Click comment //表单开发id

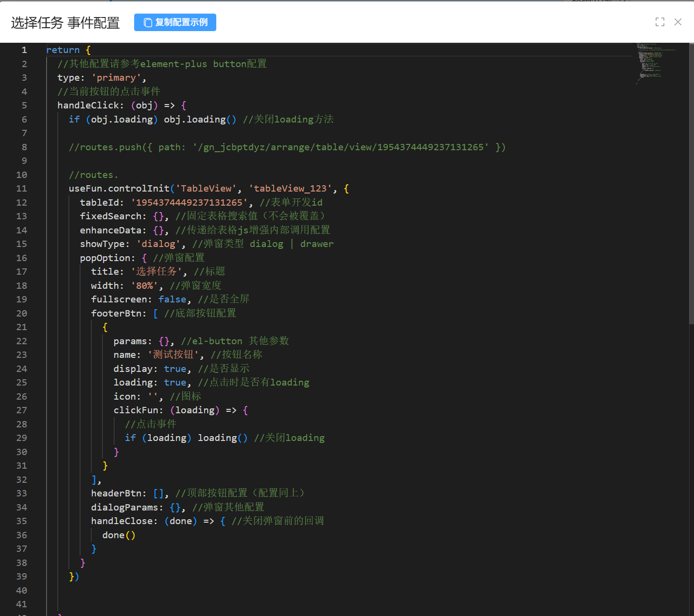(x=291, y=202)
